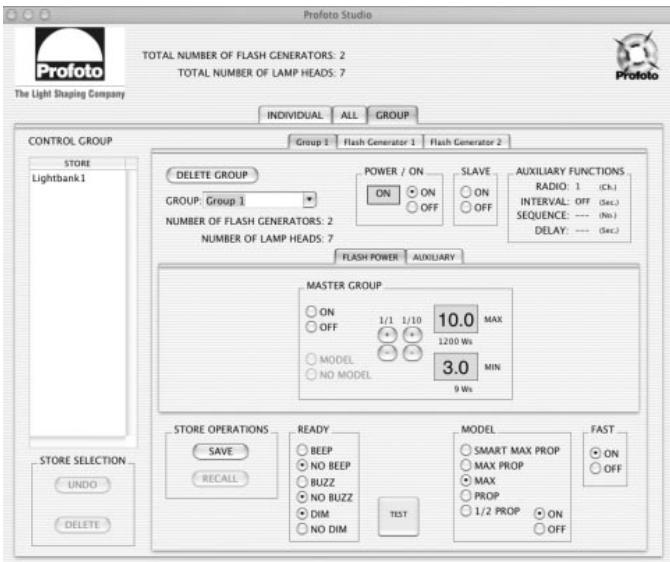Viewport: 670px width, 562px height.
Task: Turn SLAVE mode ON
Action: pyautogui.click(x=468, y=193)
